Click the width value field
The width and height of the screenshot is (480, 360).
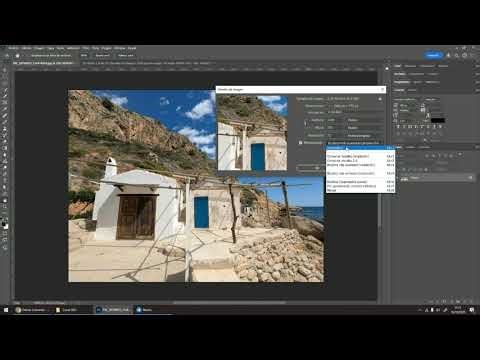(335, 120)
